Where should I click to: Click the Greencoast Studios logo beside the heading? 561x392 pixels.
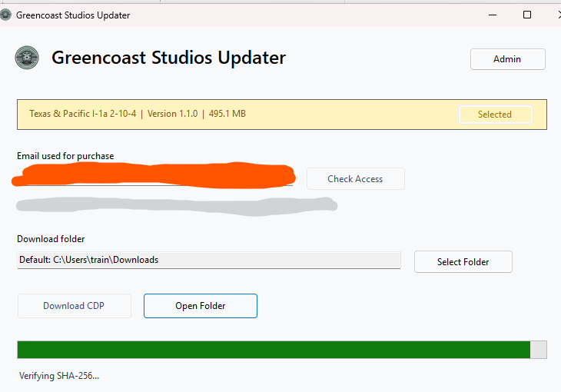coord(27,58)
